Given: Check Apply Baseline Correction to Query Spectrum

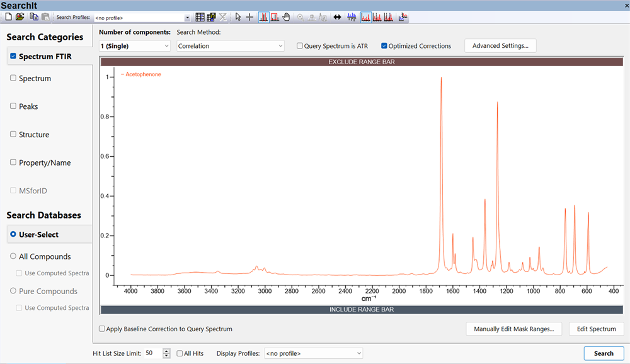Looking at the screenshot, I should (103, 329).
